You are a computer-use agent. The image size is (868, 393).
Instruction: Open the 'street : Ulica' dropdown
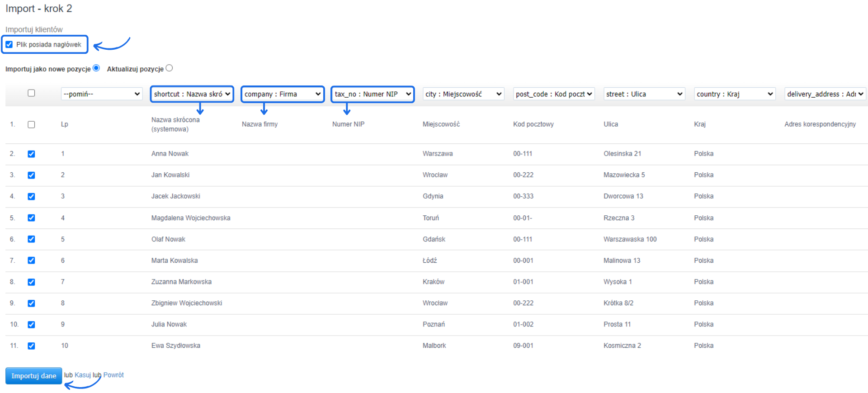click(x=644, y=94)
